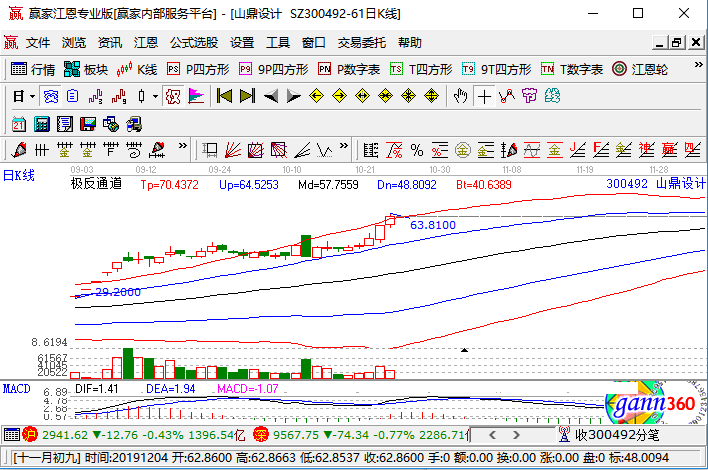Open the T四方形 tool
Screen dimensions: 708x470
click(421, 70)
